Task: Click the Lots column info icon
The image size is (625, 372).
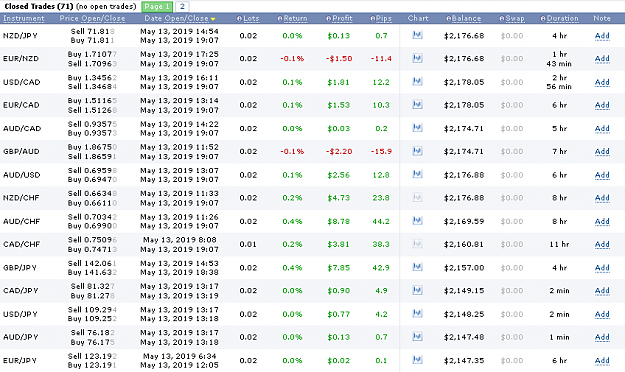Action: click(x=239, y=18)
